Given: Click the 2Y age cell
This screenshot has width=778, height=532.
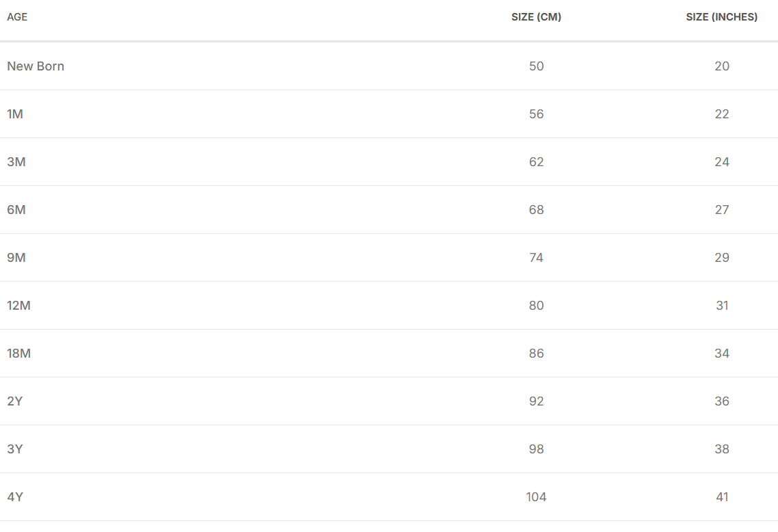Looking at the screenshot, I should 15,401.
